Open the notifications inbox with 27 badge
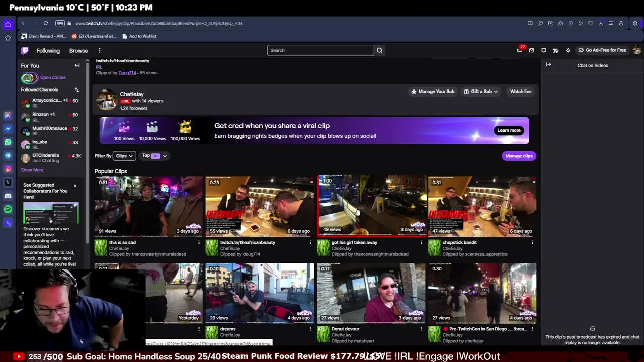The width and height of the screenshot is (644, 362). [x=520, y=50]
